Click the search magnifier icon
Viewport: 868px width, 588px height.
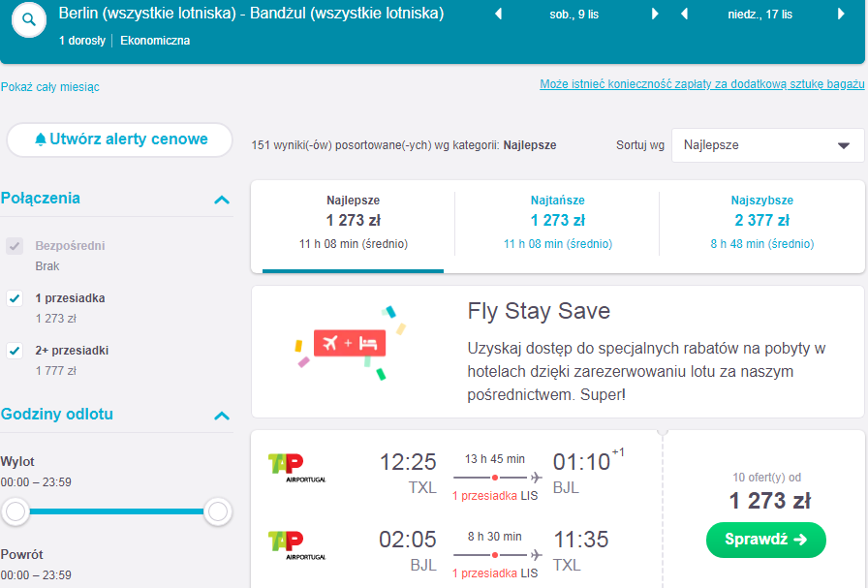tap(29, 20)
